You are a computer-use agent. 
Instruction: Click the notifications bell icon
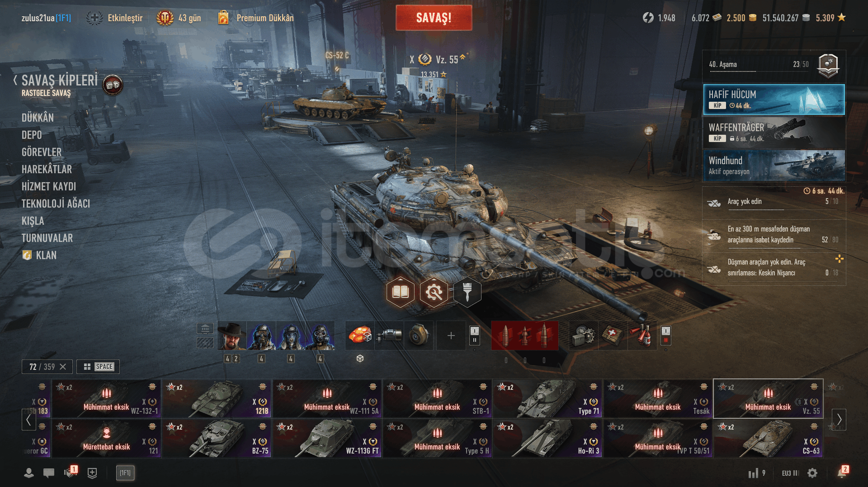pos(842,473)
